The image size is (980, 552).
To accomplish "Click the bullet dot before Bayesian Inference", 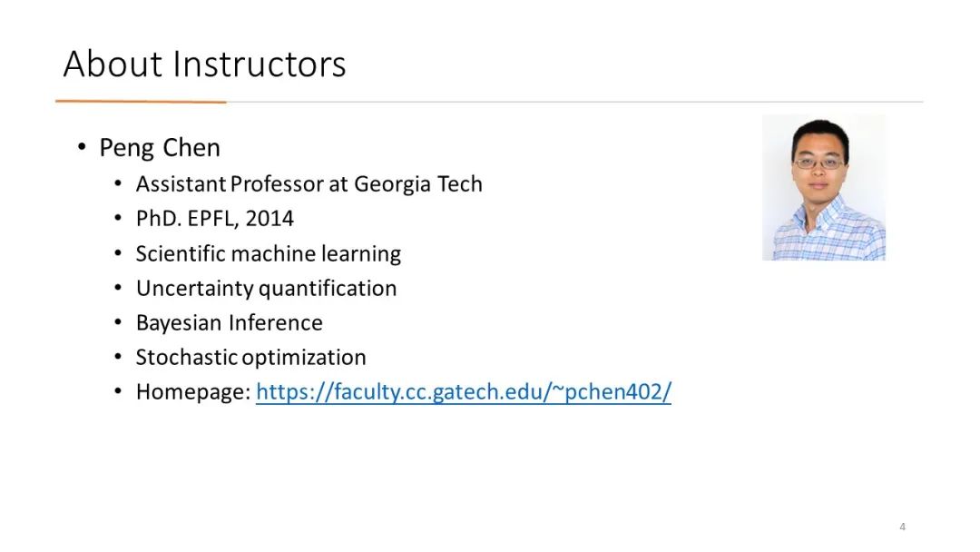I will pyautogui.click(x=119, y=322).
